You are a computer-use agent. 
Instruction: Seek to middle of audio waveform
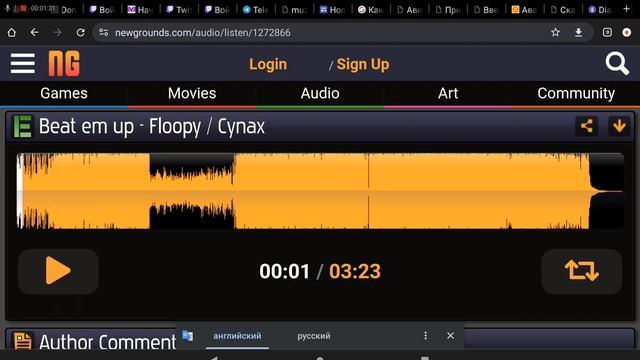coord(320,191)
